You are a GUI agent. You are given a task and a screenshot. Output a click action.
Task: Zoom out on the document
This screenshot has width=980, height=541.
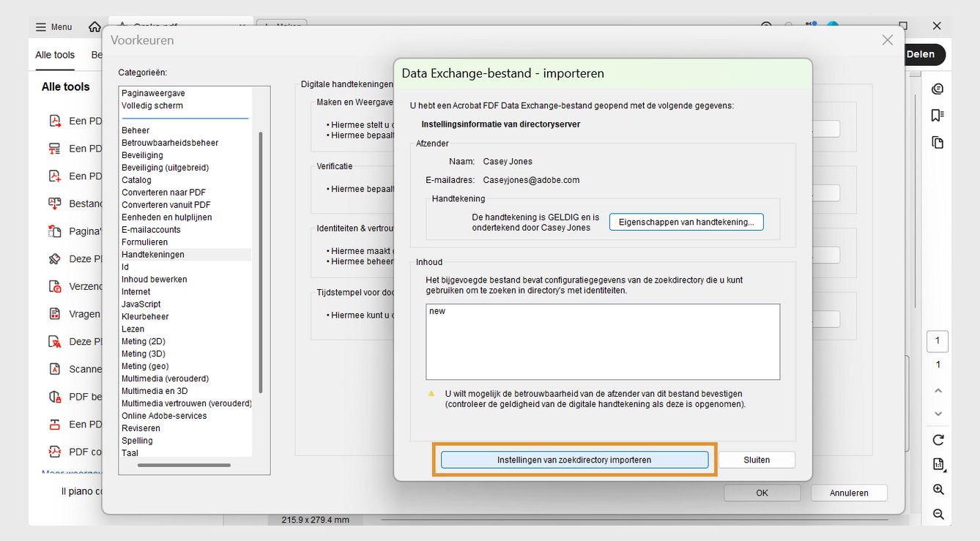pyautogui.click(x=938, y=515)
